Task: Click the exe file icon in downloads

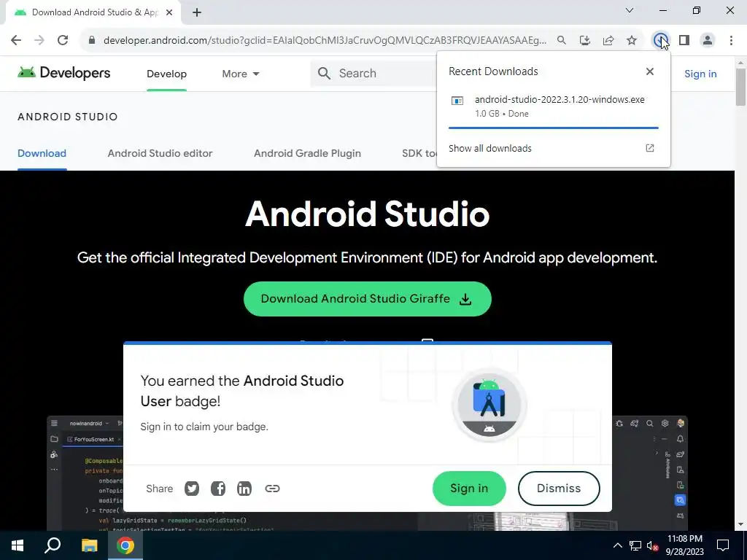Action: click(457, 101)
